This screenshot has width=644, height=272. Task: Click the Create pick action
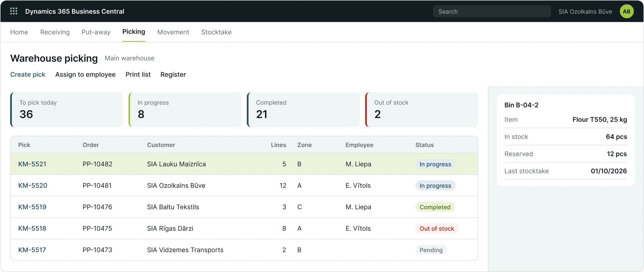tap(28, 74)
